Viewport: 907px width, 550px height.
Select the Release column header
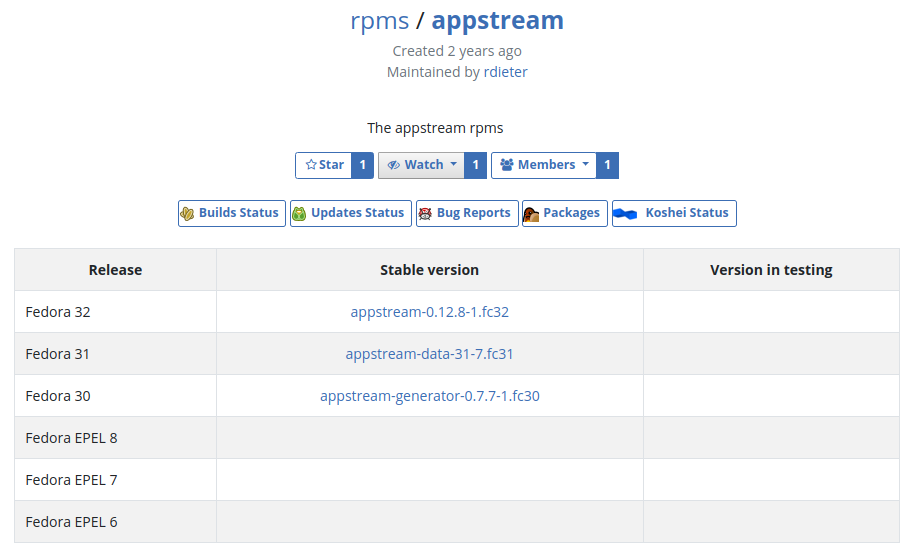(115, 270)
